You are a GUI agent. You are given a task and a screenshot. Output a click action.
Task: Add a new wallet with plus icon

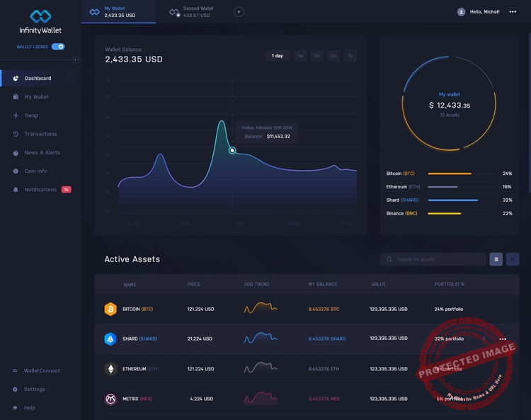pos(239,12)
